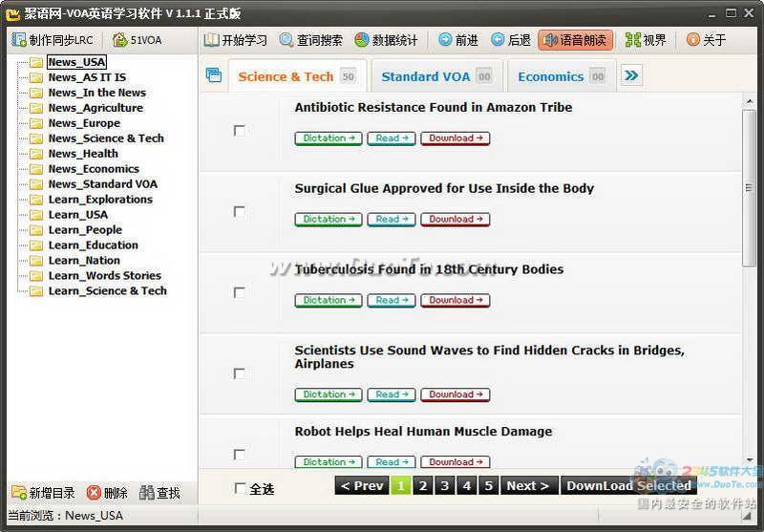The width and height of the screenshot is (764, 532).
Task: Open the News_AS IT IS folder
Action: point(87,77)
